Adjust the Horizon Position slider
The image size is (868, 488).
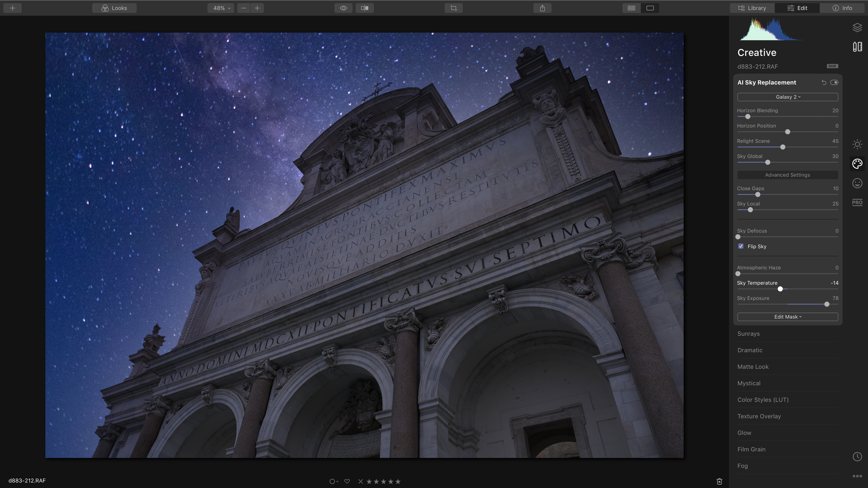point(787,132)
